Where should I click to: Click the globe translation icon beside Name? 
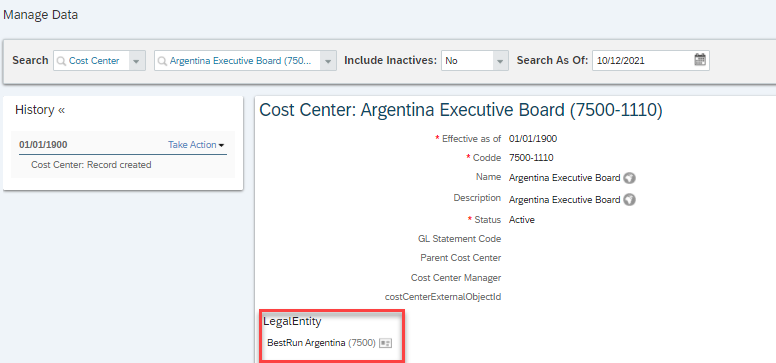point(629,178)
